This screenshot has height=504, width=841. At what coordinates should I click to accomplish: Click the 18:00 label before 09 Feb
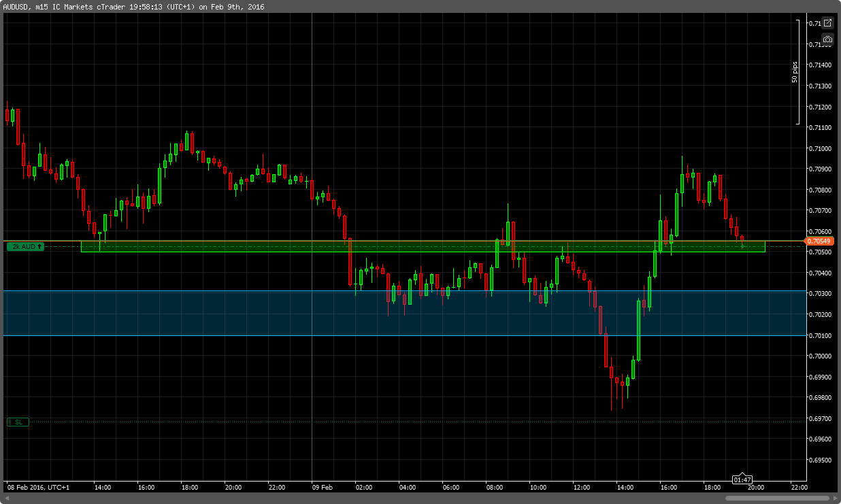tap(190, 488)
